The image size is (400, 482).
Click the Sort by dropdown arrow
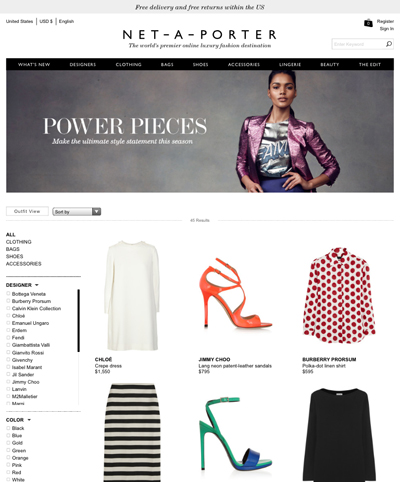click(x=96, y=211)
